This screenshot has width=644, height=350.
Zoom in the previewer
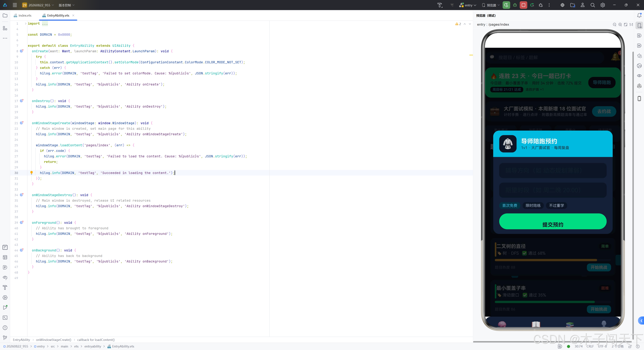[620, 24]
